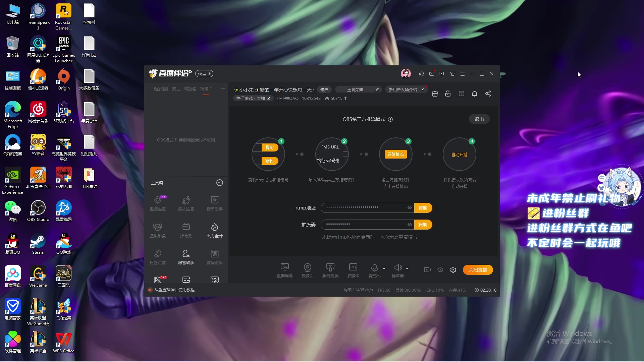Open the hamburger main menu
644x362 pixels.
[463, 74]
